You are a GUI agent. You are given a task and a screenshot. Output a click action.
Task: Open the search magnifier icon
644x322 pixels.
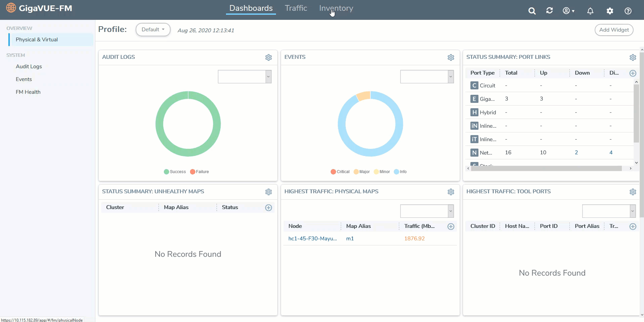click(x=532, y=11)
